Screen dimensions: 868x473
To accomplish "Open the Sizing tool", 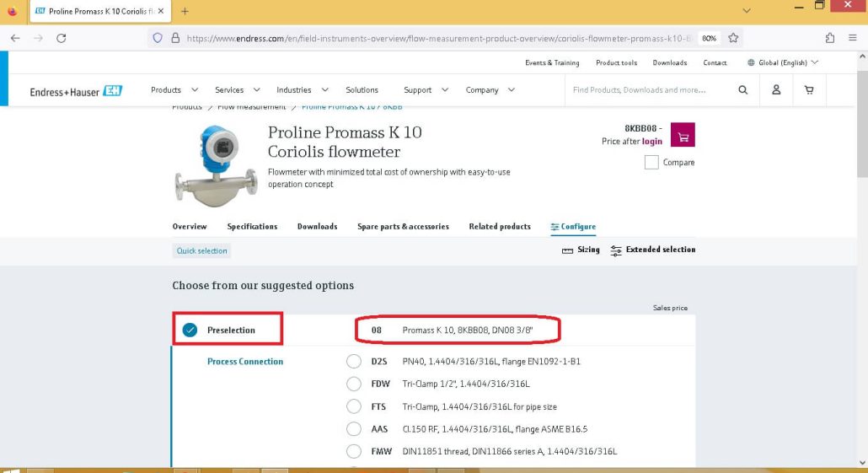I will point(581,250).
